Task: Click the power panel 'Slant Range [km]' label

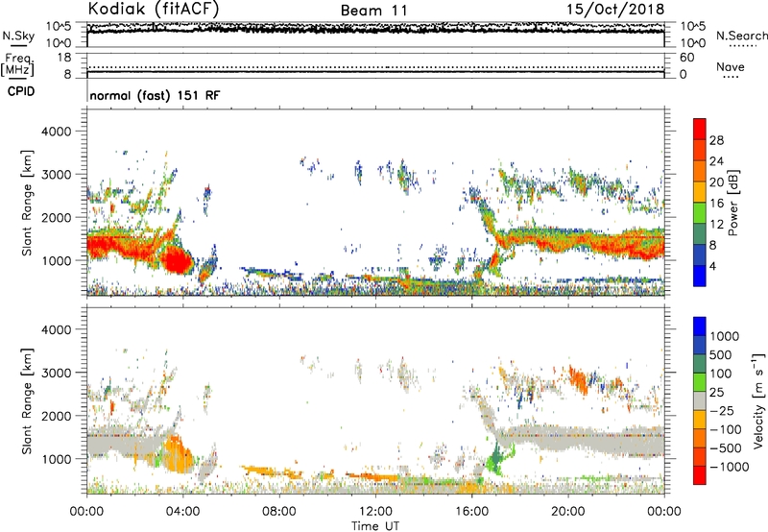Action: click(x=27, y=203)
